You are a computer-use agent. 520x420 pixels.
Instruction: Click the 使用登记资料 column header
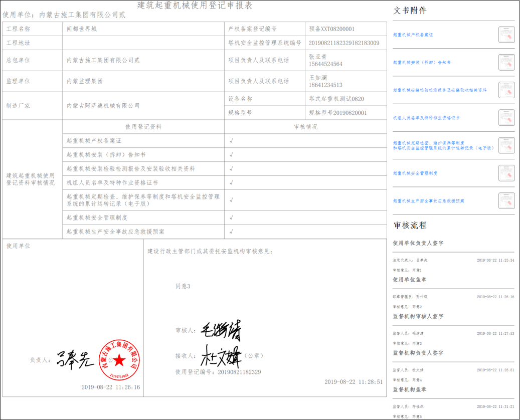click(x=143, y=127)
